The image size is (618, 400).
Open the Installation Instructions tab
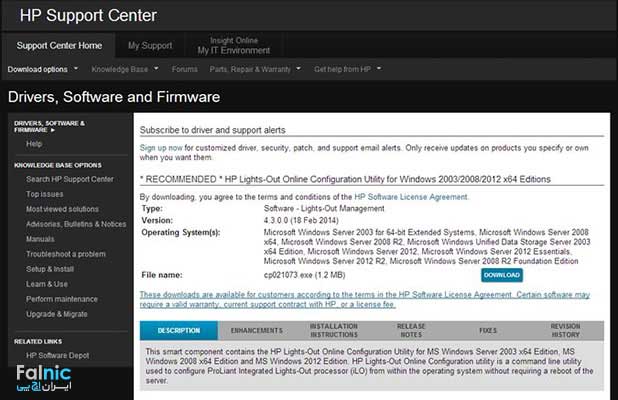click(333, 330)
